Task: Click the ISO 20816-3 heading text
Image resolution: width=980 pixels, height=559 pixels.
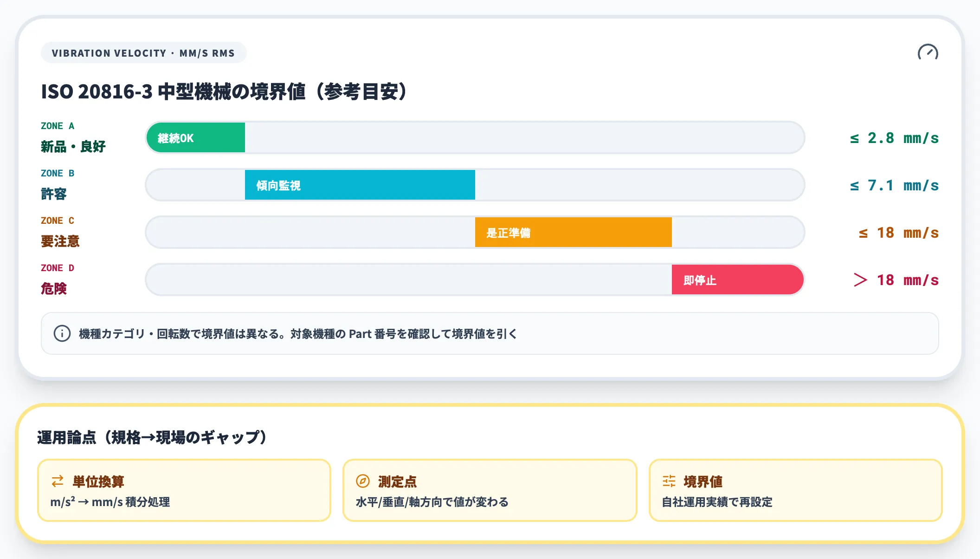Action: coord(224,91)
